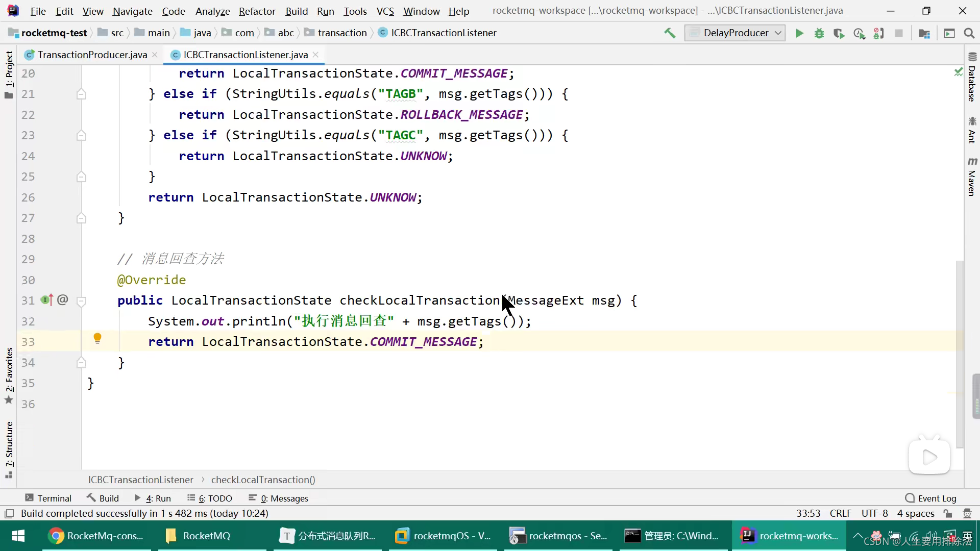980x551 pixels.
Task: Run DelayProducer with the green play icon
Action: tap(799, 33)
